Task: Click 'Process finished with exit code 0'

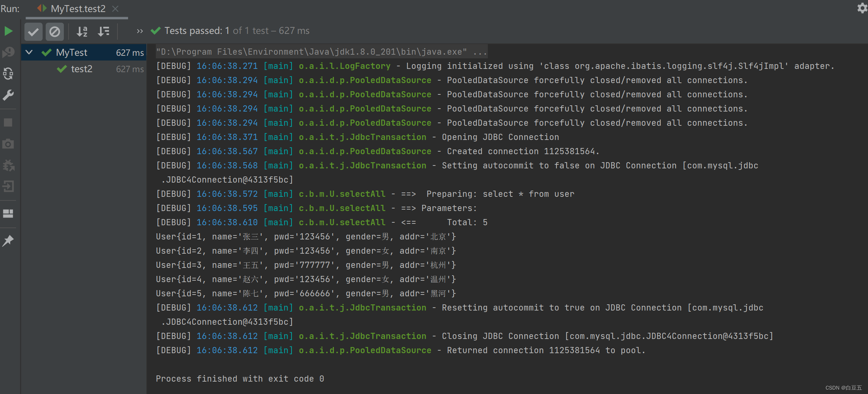Action: (x=240, y=379)
